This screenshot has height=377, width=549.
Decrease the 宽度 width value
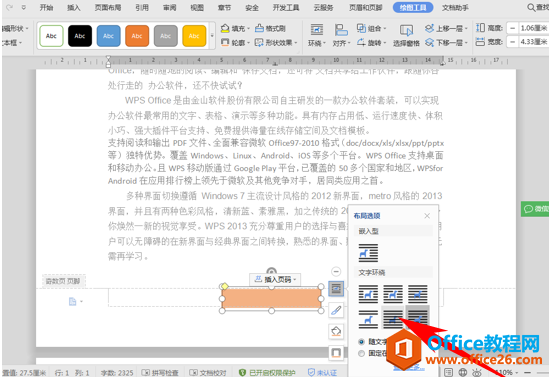(513, 42)
